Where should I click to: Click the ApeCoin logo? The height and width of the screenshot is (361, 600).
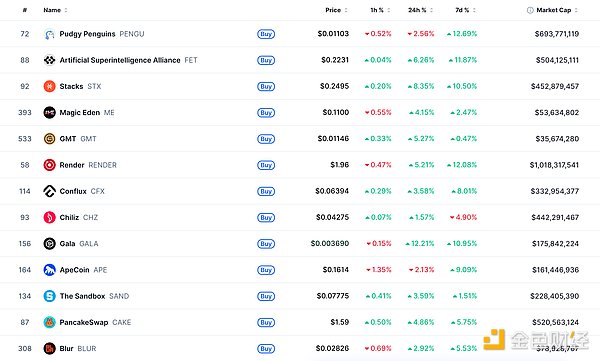coord(49,270)
